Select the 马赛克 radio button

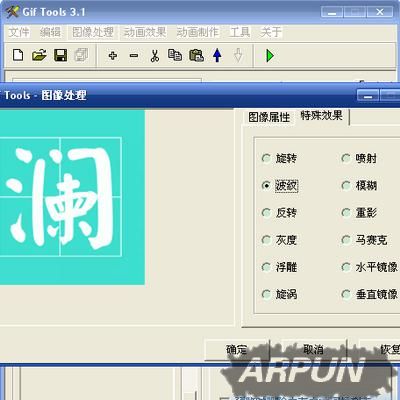point(346,240)
